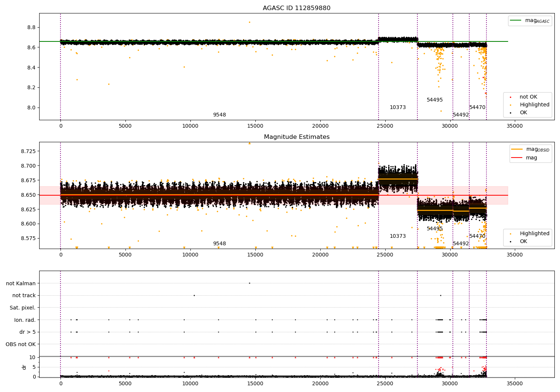Click OBSID label 54495 in the top panel
The width and height of the screenshot is (560, 392).
435,100
